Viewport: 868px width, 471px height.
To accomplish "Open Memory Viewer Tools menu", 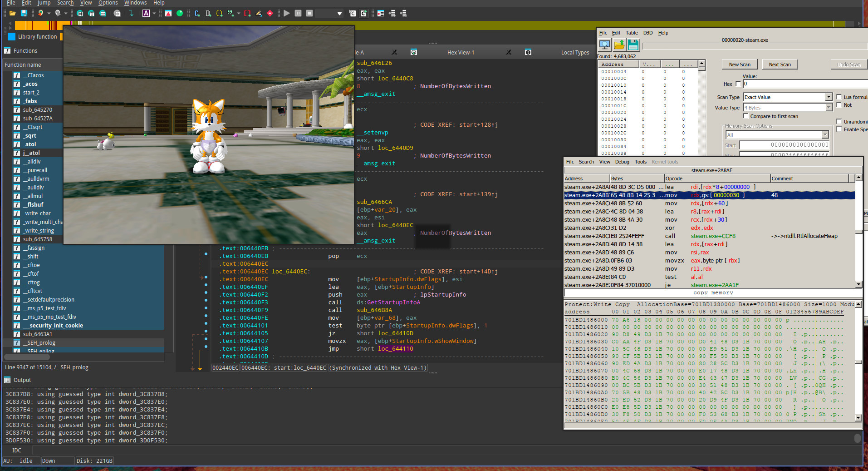I will coord(641,162).
